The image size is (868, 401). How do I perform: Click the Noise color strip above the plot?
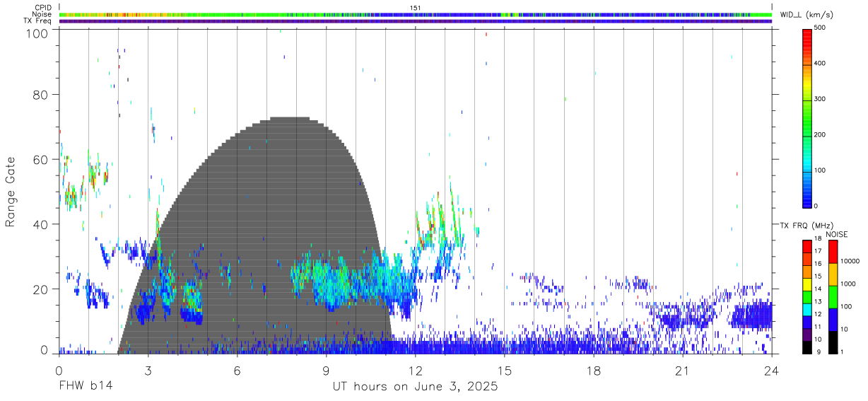pyautogui.click(x=416, y=14)
